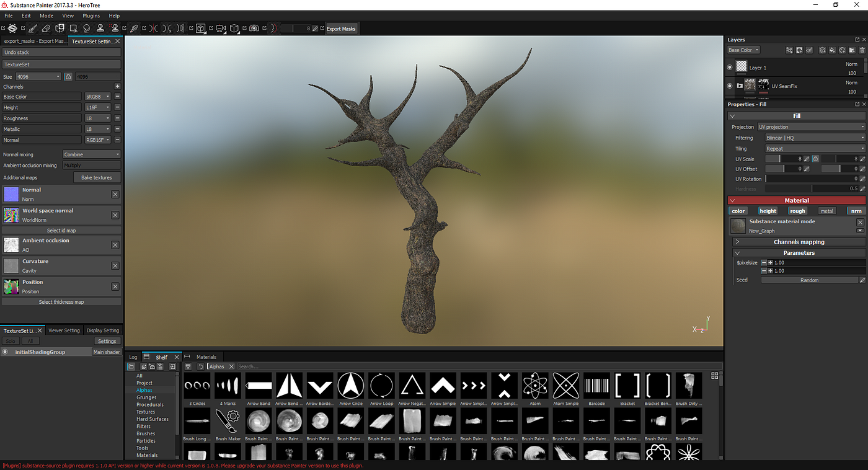Open the Plugins menu
This screenshot has width=868, height=470.
(x=91, y=16)
